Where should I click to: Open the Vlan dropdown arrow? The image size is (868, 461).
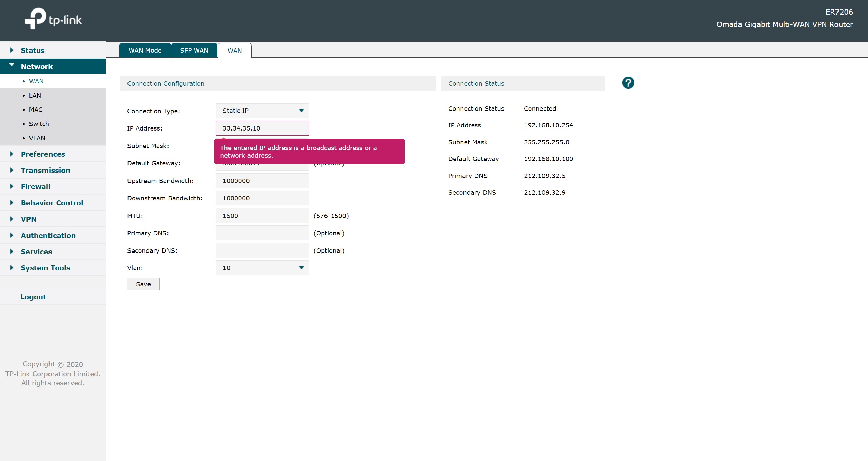coord(301,268)
